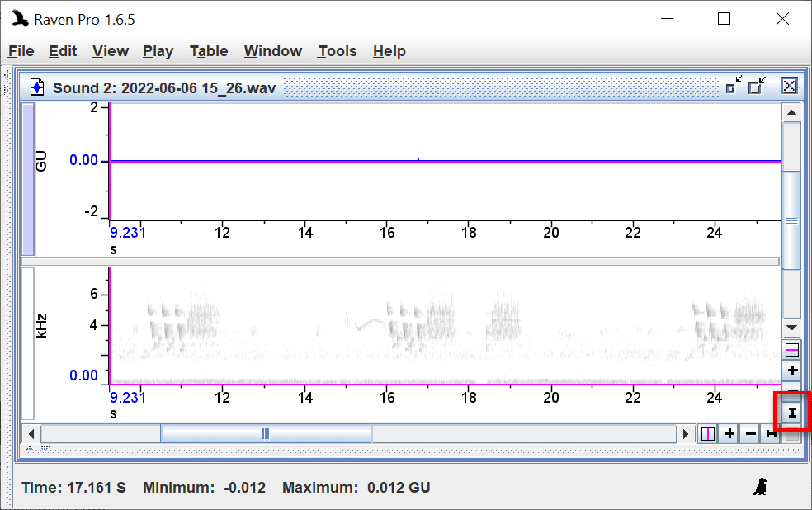812x510 pixels.
Task: Open the Play menu
Action: point(158,51)
